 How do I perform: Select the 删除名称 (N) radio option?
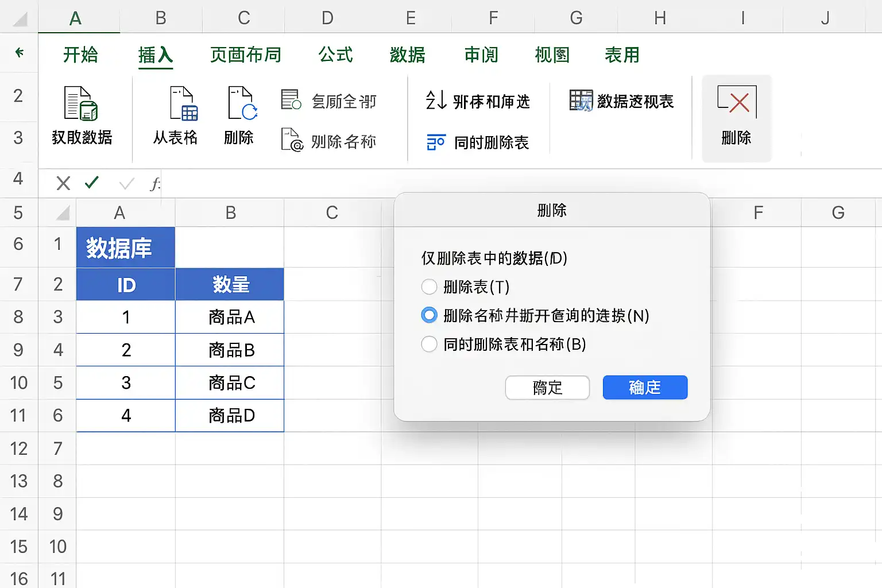429,315
